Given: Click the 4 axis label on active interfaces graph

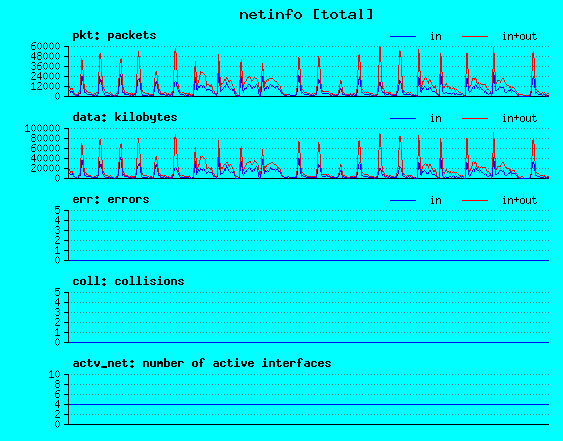Looking at the screenshot, I should [57, 405].
